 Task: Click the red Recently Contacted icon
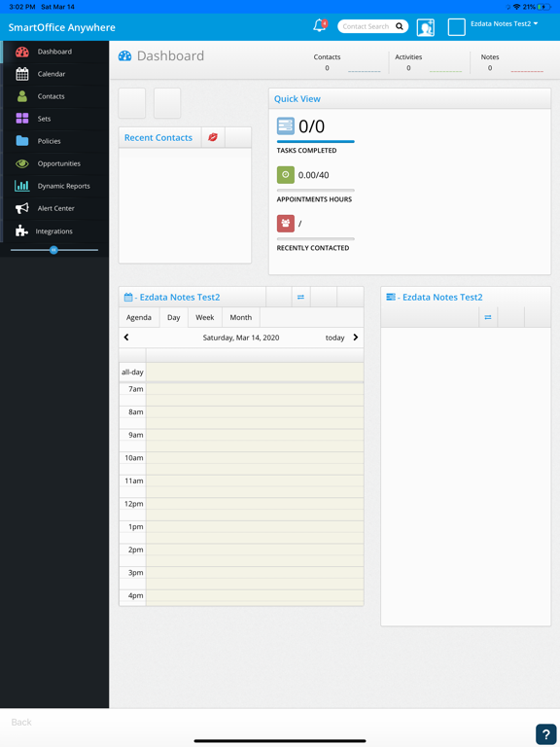tap(285, 223)
